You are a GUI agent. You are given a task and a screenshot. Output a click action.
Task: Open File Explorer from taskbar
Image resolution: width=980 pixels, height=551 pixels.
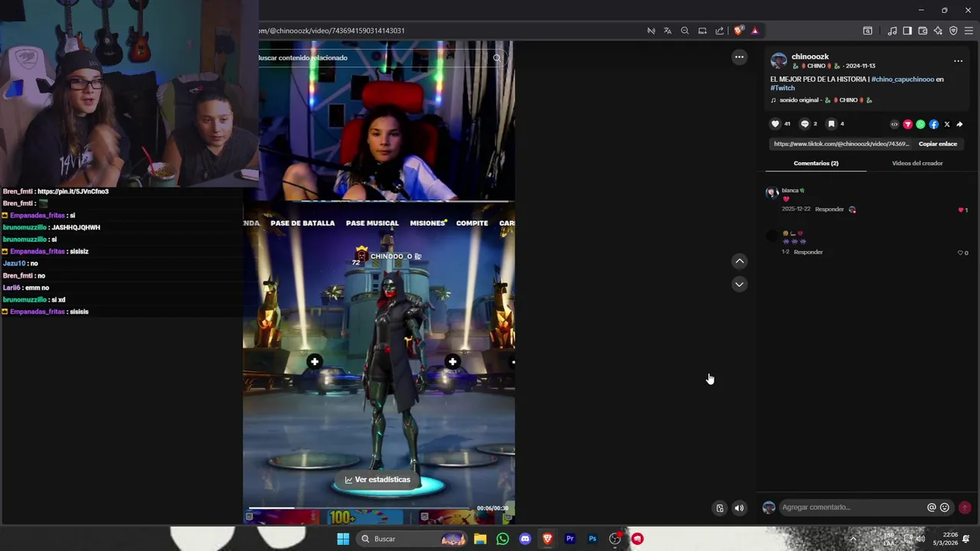(480, 539)
